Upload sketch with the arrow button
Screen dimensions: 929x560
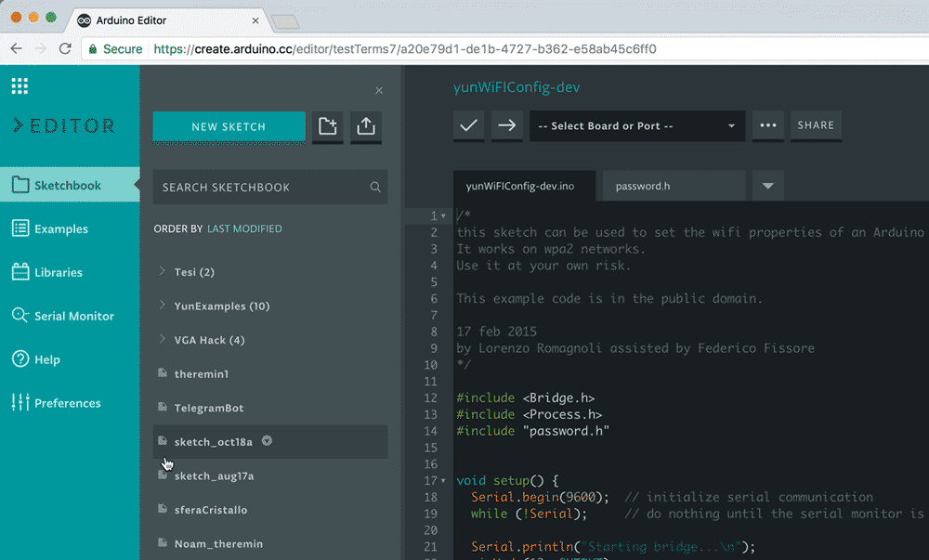507,125
